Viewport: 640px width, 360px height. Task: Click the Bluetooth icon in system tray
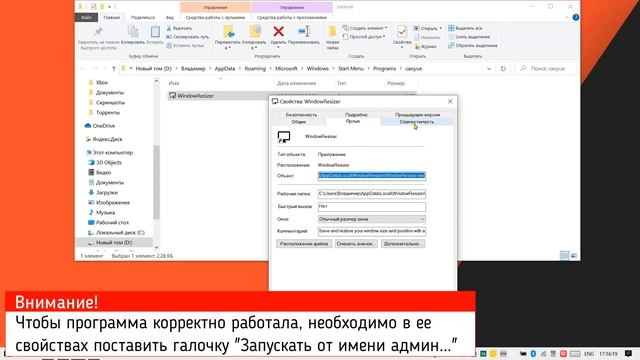[533, 353]
